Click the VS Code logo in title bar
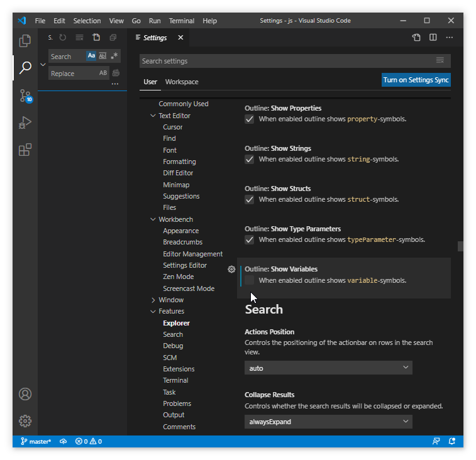This screenshot has height=460, width=476. 22,21
